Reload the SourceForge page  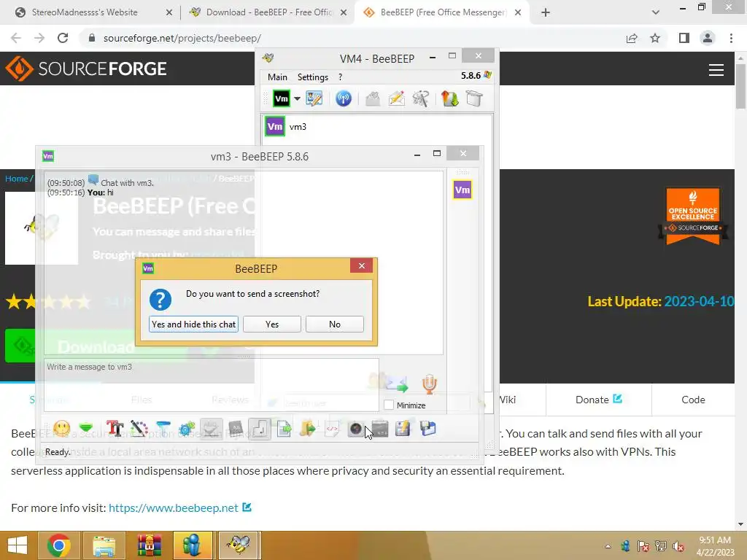pyautogui.click(x=63, y=38)
